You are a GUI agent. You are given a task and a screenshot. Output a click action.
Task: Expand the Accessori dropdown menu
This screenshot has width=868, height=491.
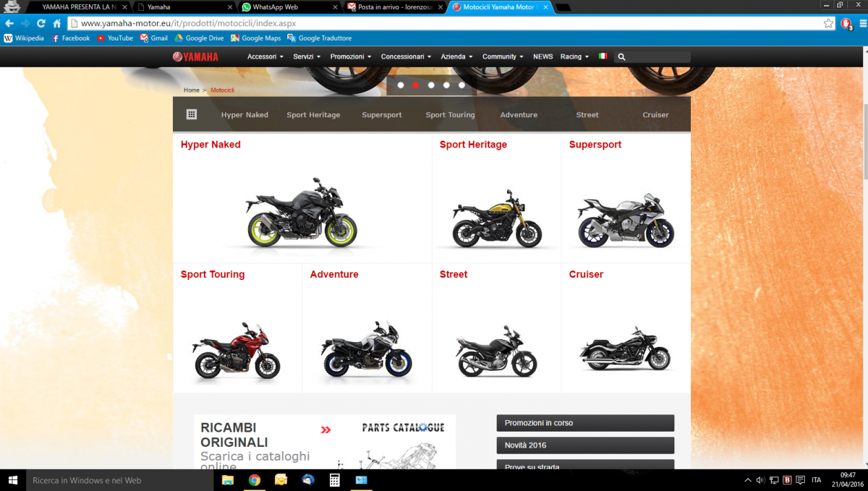[x=265, y=56]
